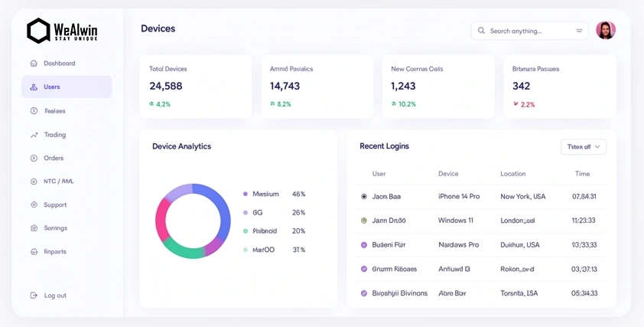Open the user profile avatar
The width and height of the screenshot is (644, 327).
pos(606,31)
